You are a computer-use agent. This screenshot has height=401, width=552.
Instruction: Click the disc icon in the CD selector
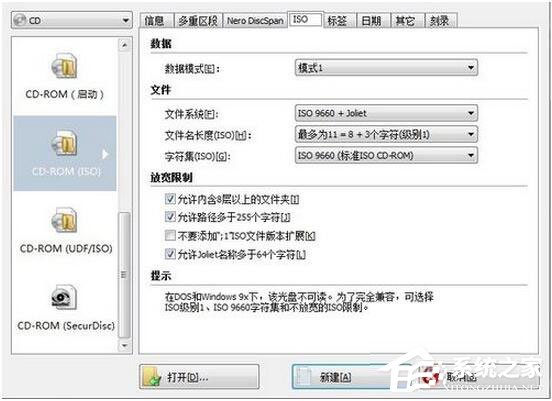[x=20, y=20]
